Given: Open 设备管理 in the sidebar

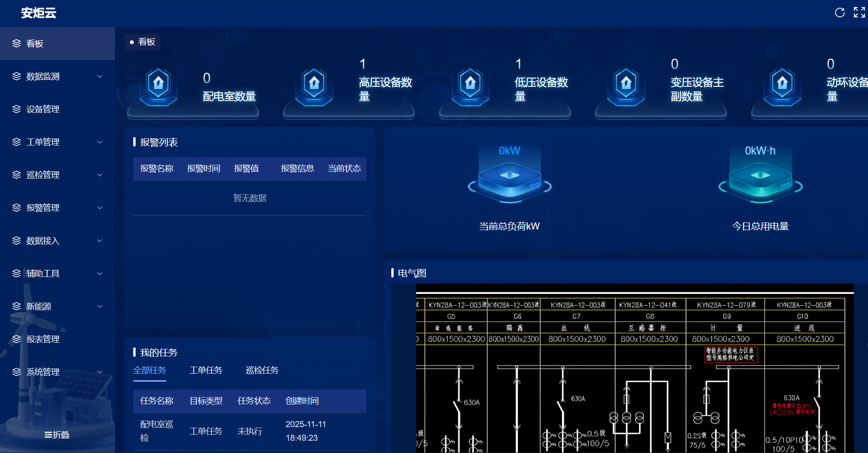Looking at the screenshot, I should point(43,109).
